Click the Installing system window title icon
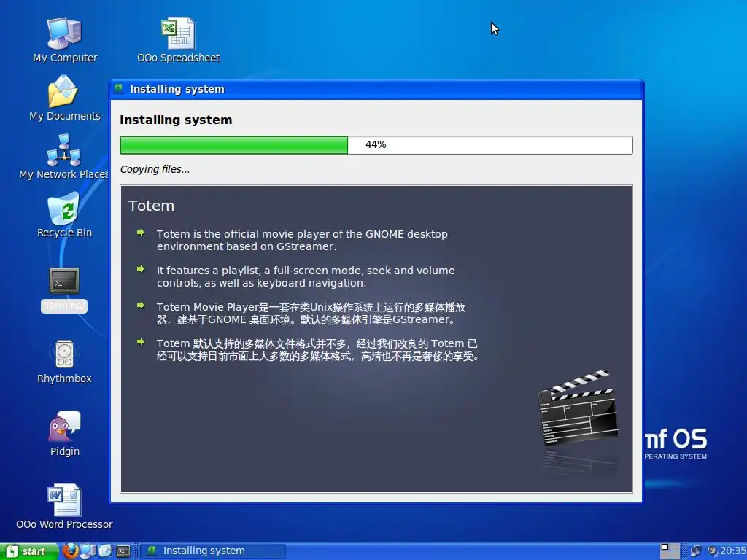 (x=118, y=88)
